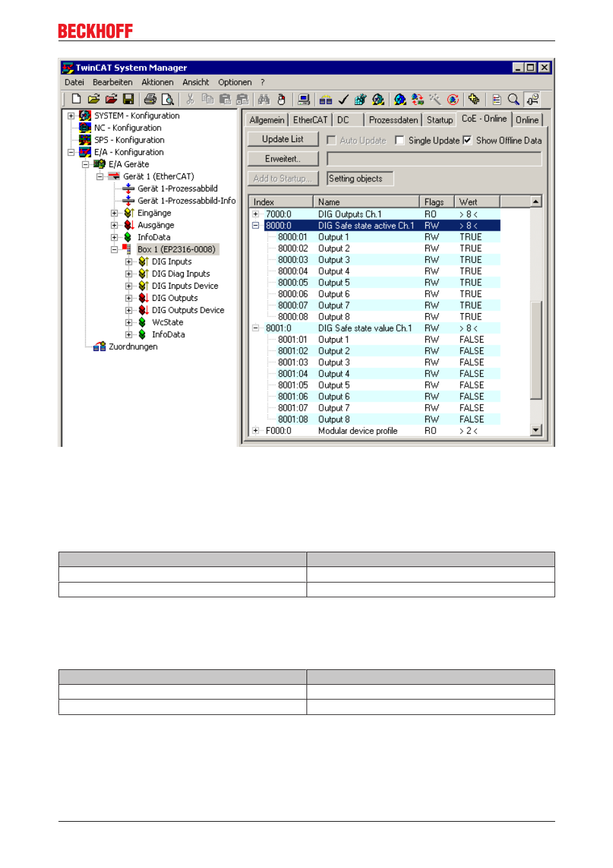Click the Add to Startup... button

(x=283, y=179)
